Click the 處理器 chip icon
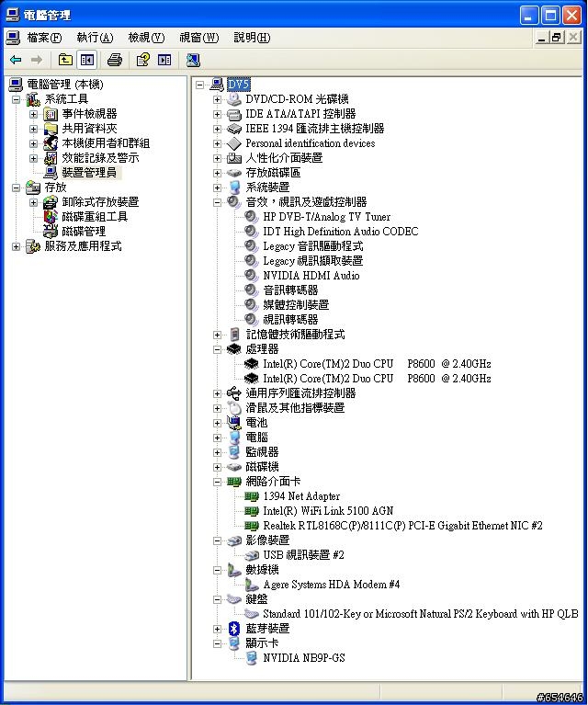Viewport: 588px width, 705px height. 234,349
